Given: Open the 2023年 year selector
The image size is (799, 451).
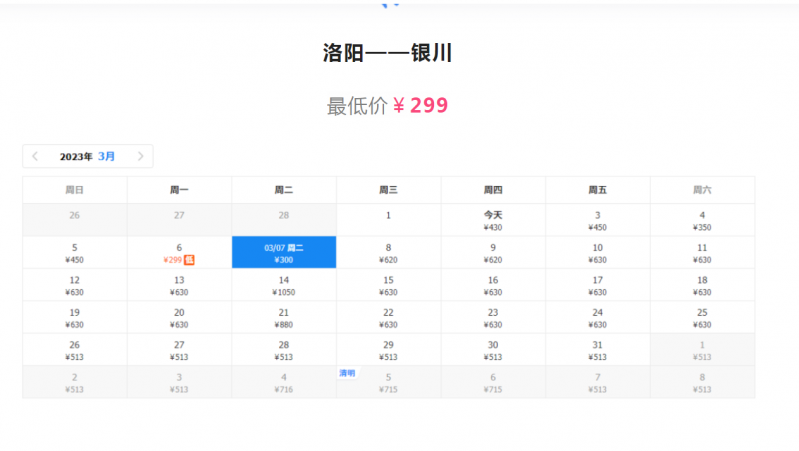Looking at the screenshot, I should pos(76,156).
